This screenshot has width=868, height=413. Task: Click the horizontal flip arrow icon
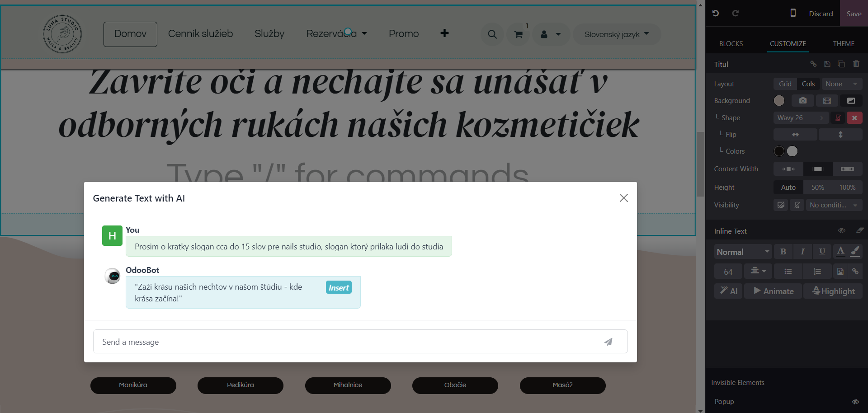[795, 135]
